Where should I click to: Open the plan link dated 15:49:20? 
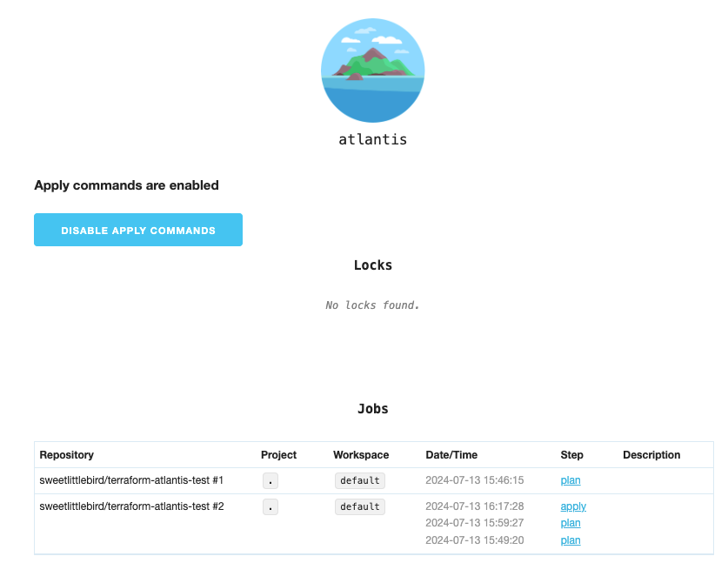pos(571,540)
